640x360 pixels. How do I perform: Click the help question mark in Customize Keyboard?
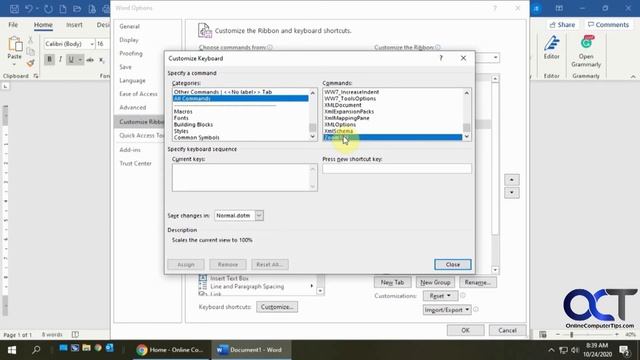coord(441,58)
